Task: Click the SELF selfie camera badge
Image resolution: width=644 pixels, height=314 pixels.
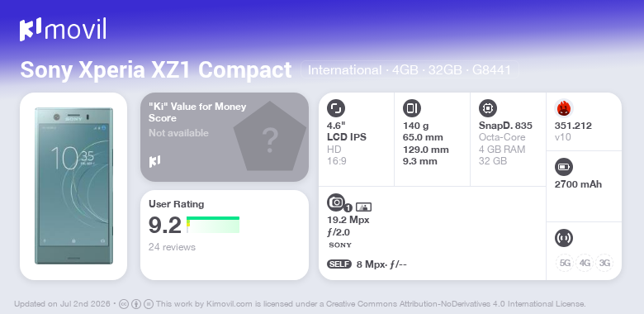Action: click(339, 264)
